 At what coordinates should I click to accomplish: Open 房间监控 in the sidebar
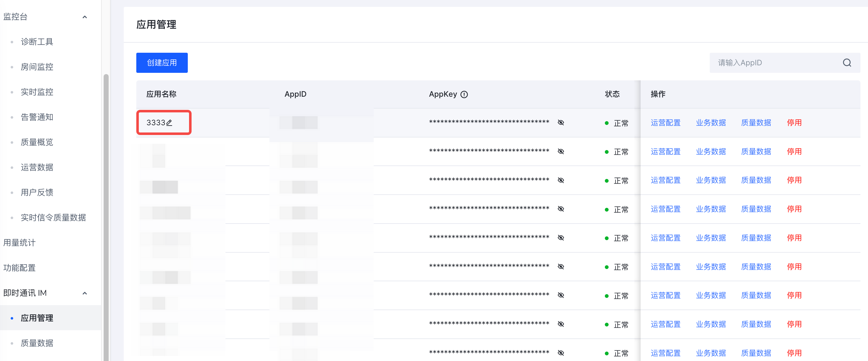click(x=37, y=67)
